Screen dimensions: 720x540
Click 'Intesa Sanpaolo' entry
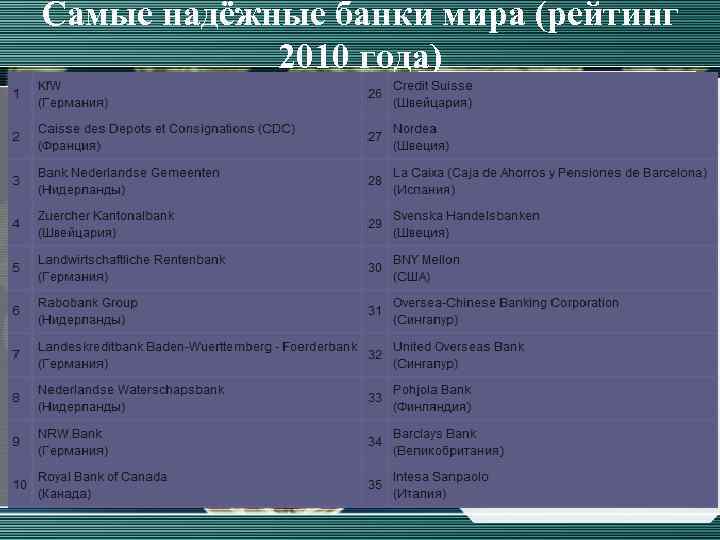click(x=440, y=477)
